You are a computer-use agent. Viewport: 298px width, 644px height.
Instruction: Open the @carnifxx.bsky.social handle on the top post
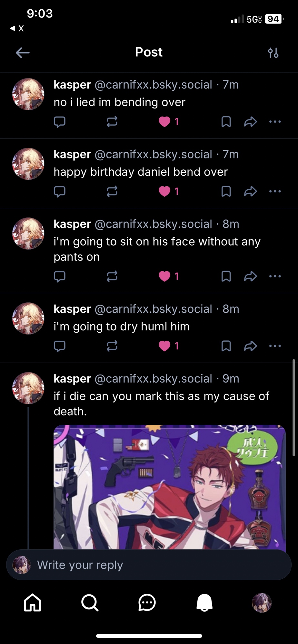(154, 85)
